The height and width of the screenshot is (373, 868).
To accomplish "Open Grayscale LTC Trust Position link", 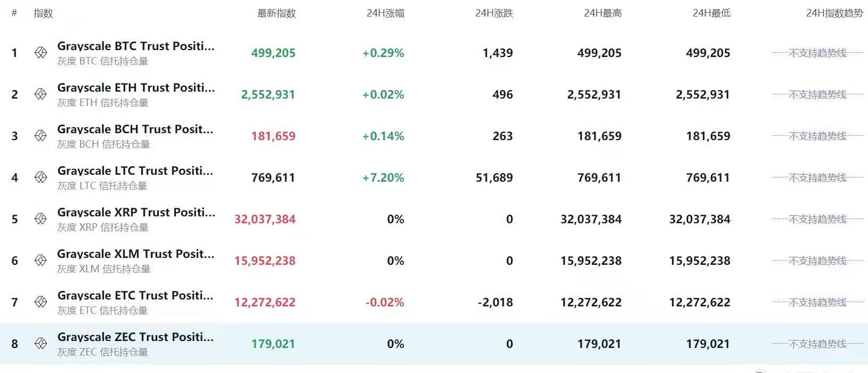I will pyautogui.click(x=135, y=171).
